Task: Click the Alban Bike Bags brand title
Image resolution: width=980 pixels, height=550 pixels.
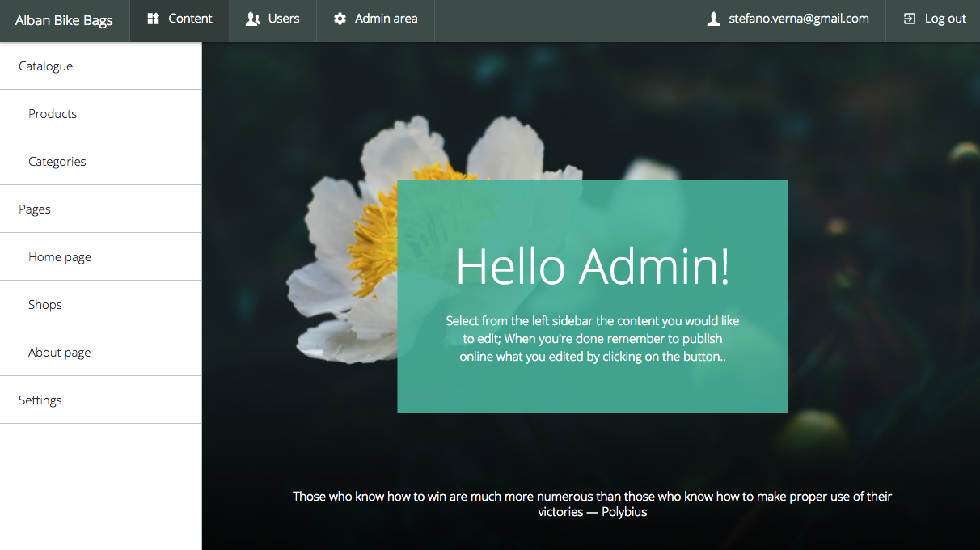Action: click(64, 20)
